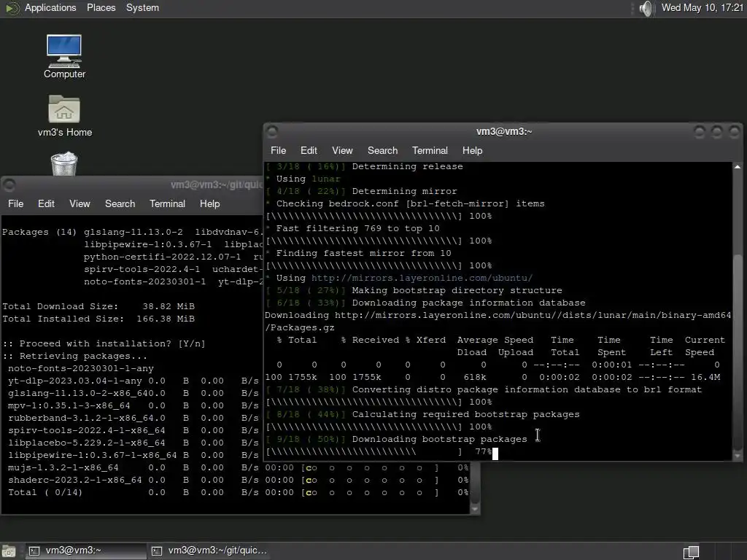The image size is (747, 560).
Task: Click ':: Proceed with installation? [Y/n]' prompt
Action: click(104, 344)
